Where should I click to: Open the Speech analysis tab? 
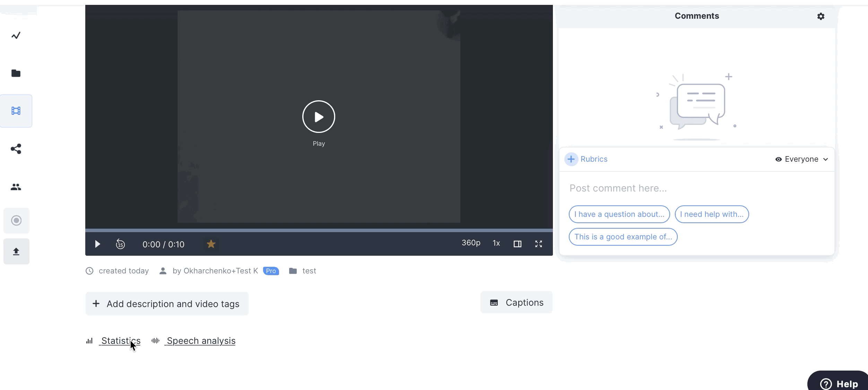pos(201,341)
